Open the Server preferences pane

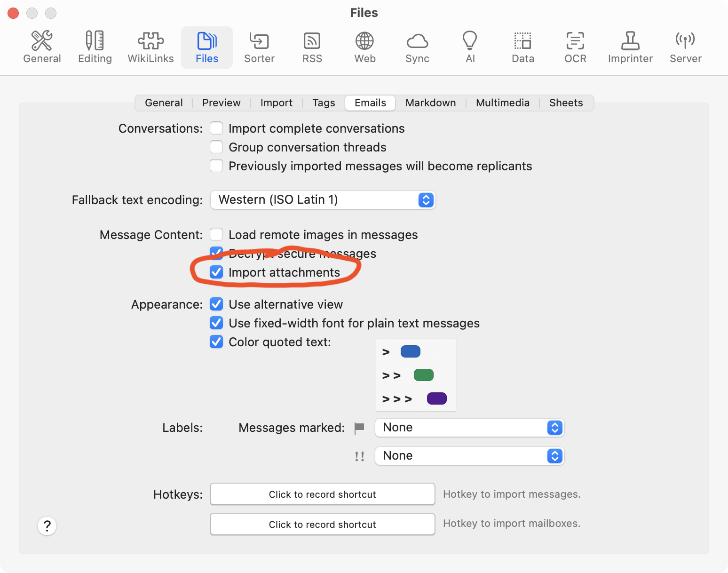coord(685,47)
